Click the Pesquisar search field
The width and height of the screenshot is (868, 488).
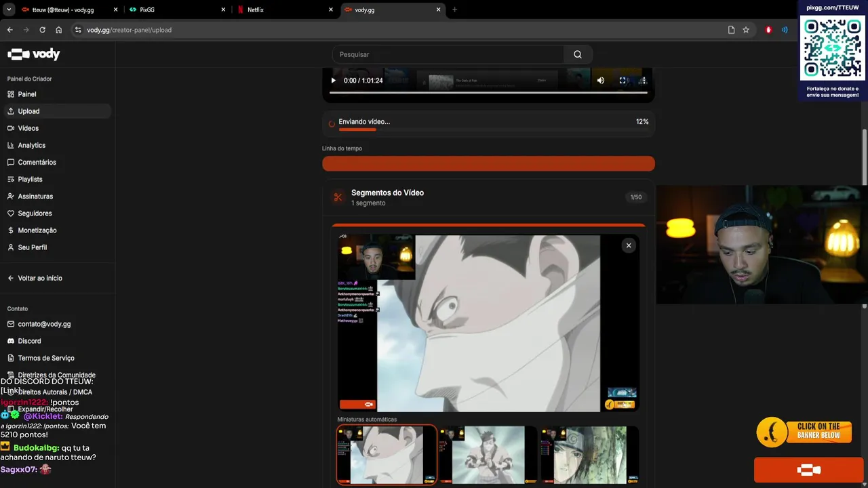tap(448, 54)
